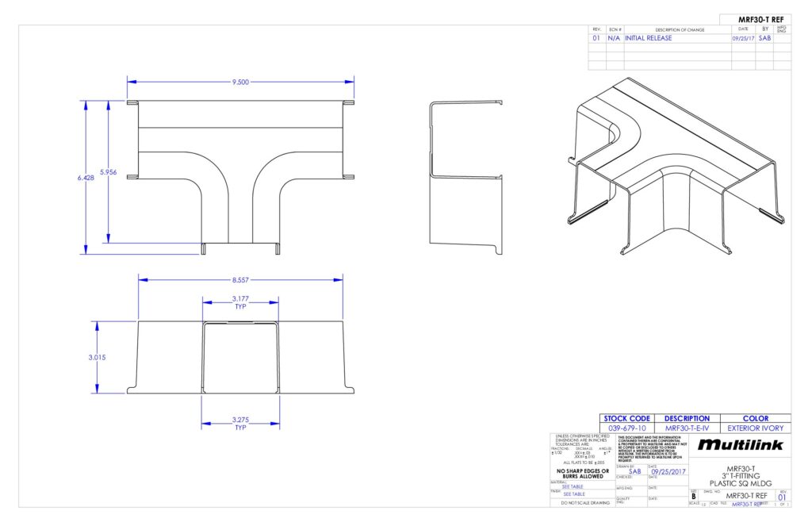The width and height of the screenshot is (812, 526).
Task: Click the SEE TABLE material entry
Action: [x=576, y=486]
